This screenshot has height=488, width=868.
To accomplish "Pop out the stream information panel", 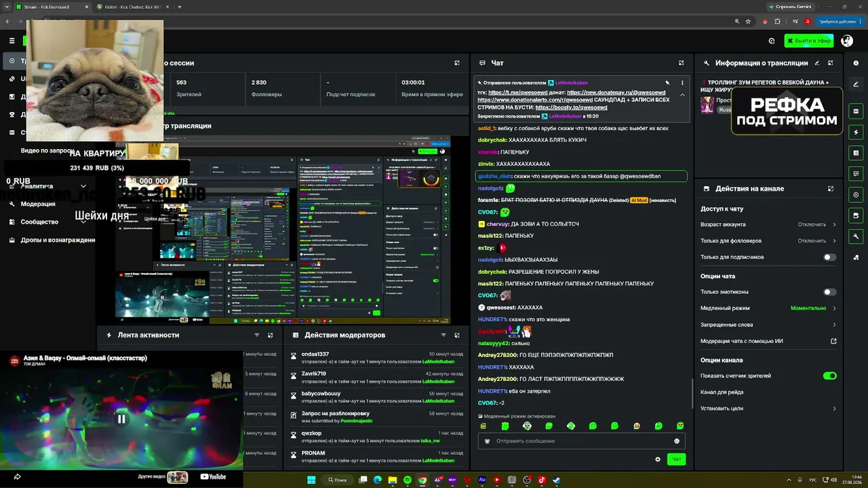I will coord(831,63).
